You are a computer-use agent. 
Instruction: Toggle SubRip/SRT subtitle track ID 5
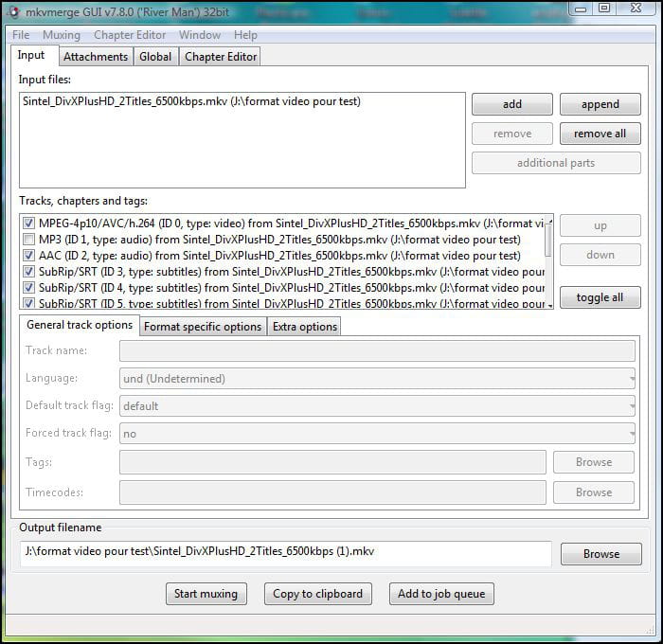(28, 303)
